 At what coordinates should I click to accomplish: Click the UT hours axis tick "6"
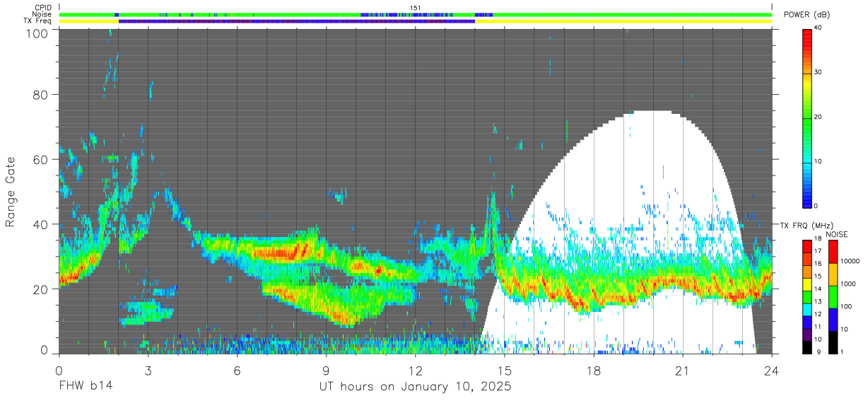(237, 371)
